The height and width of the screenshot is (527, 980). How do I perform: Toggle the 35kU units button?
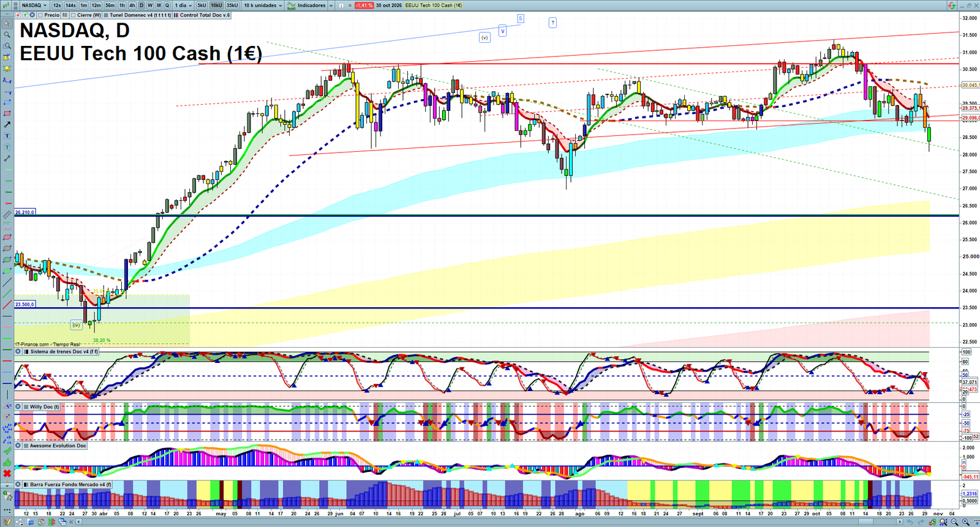(232, 6)
